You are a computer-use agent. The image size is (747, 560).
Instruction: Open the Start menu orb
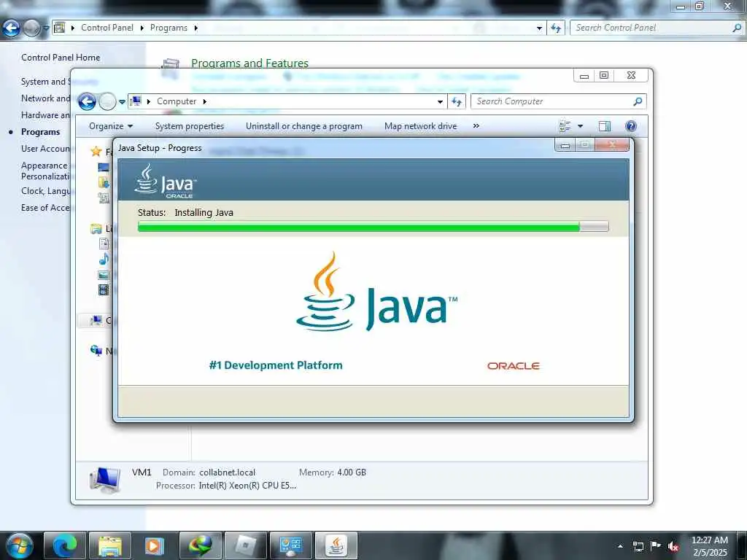pyautogui.click(x=20, y=545)
